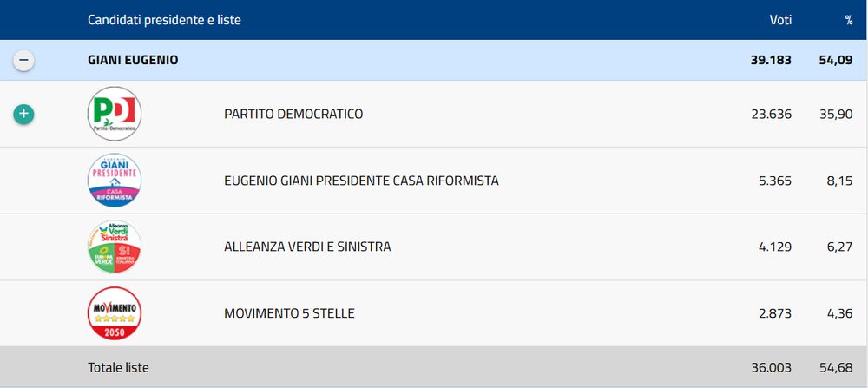
Task: Select EUGENIO GIANI PRESIDENTE CASA RIFORMISTA text
Action: 361,181
